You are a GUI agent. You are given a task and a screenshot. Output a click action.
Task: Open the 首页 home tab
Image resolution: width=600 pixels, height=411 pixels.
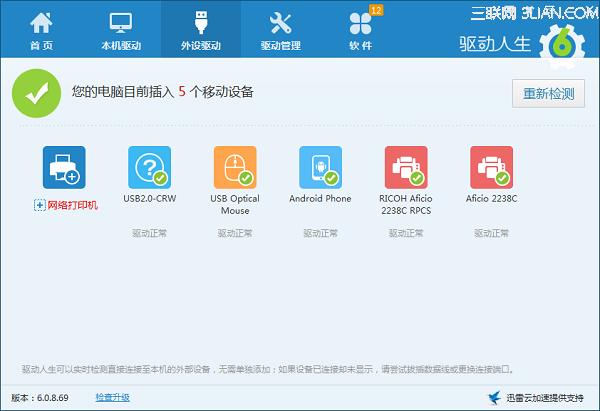(41, 29)
